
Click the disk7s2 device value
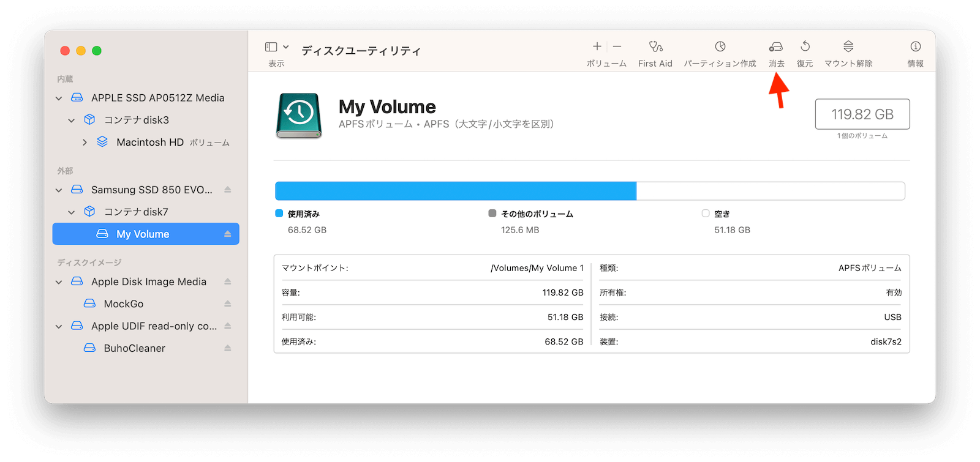click(886, 341)
